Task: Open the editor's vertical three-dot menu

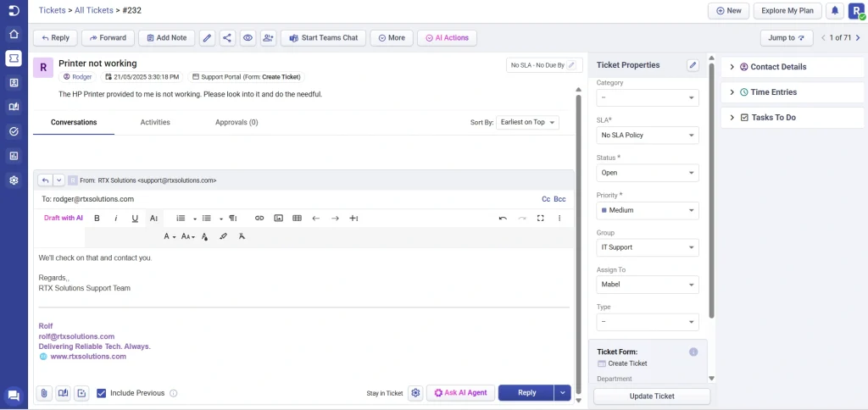Action: coord(559,219)
